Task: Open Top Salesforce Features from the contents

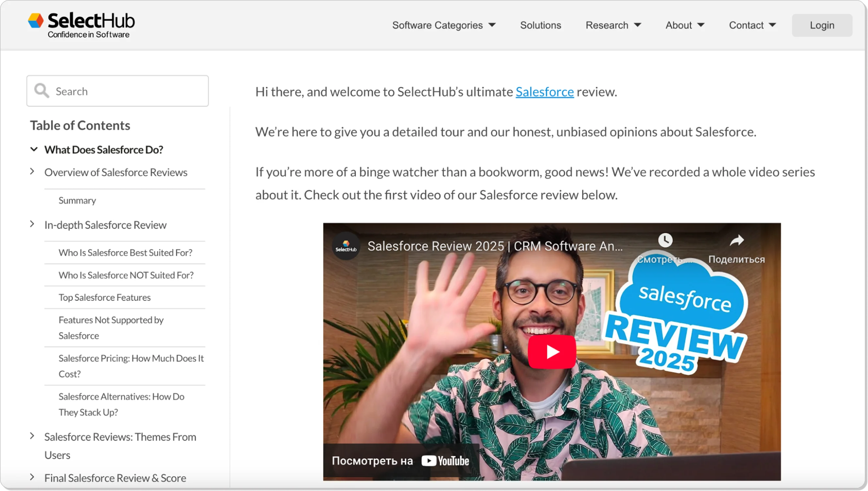Action: (x=104, y=297)
